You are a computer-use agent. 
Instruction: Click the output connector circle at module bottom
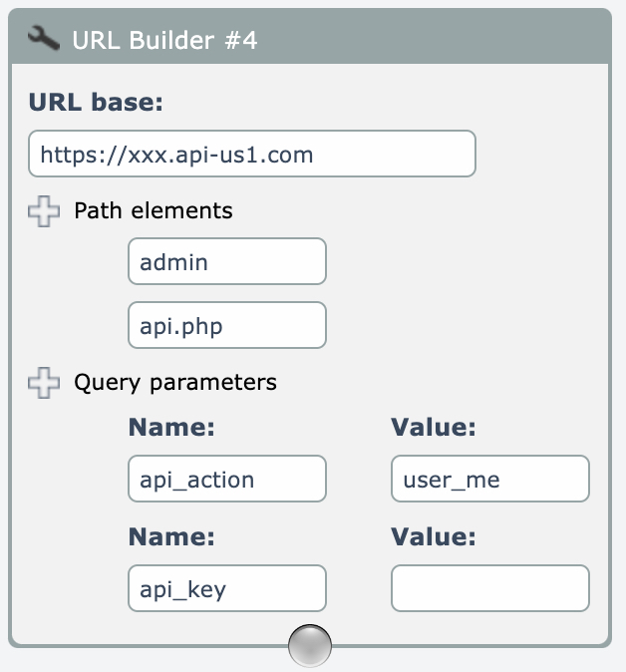[309, 645]
